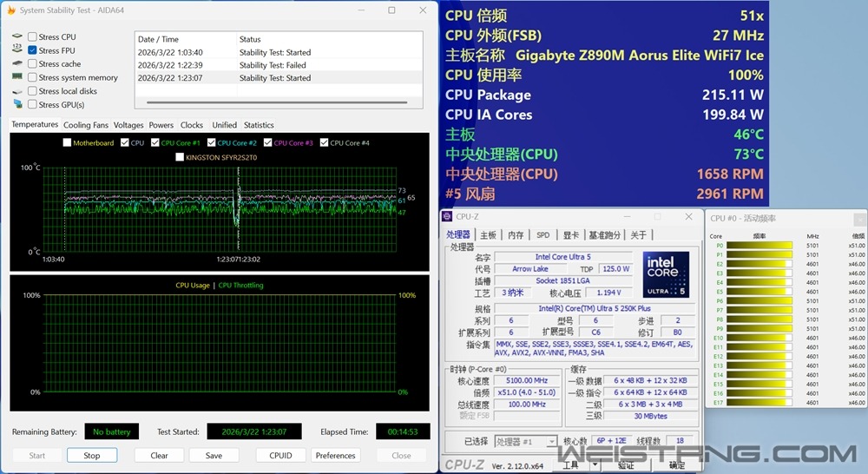The height and width of the screenshot is (474, 868).
Task: Open the processor selection dropdown in CPU-Z
Action: 526,442
